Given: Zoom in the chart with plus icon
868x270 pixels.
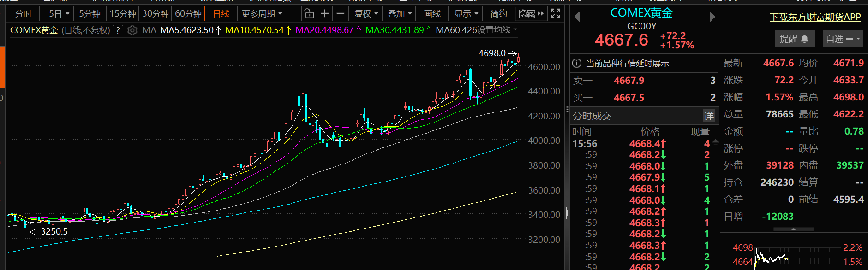Looking at the screenshot, I should coord(325,14).
